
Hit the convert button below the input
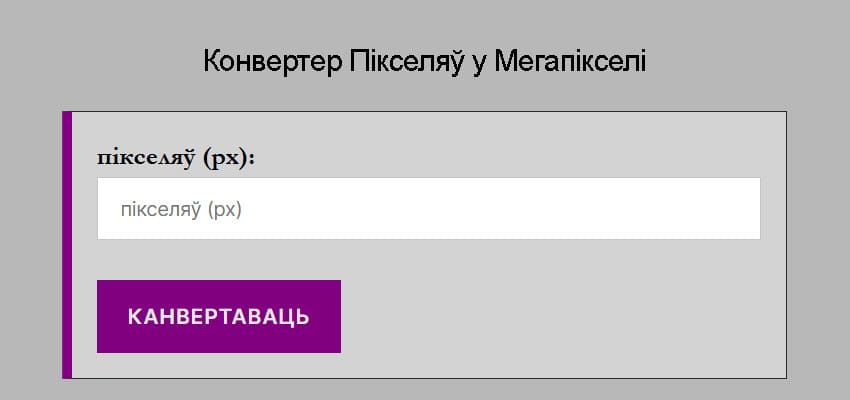218,316
